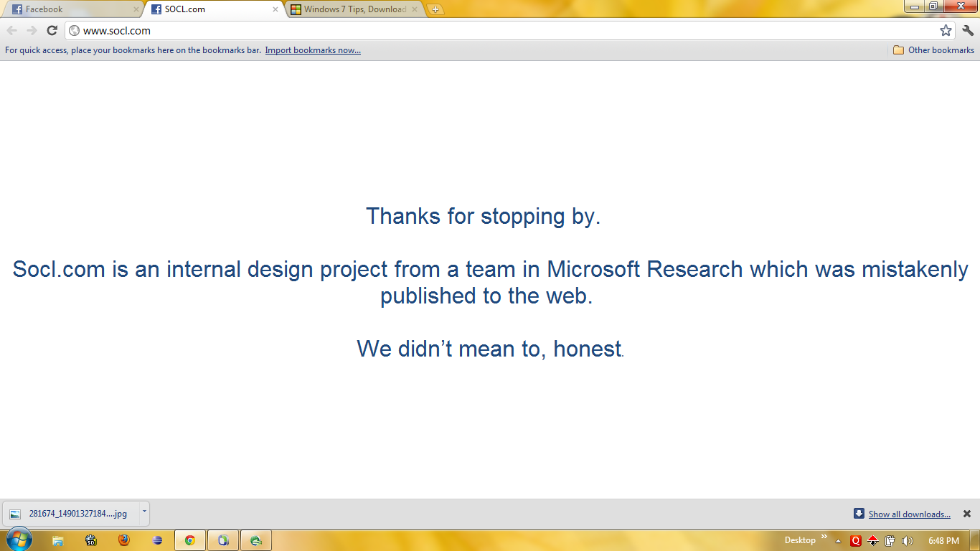Open Eclipse from the taskbar
The image size is (980, 551).
[x=157, y=540]
